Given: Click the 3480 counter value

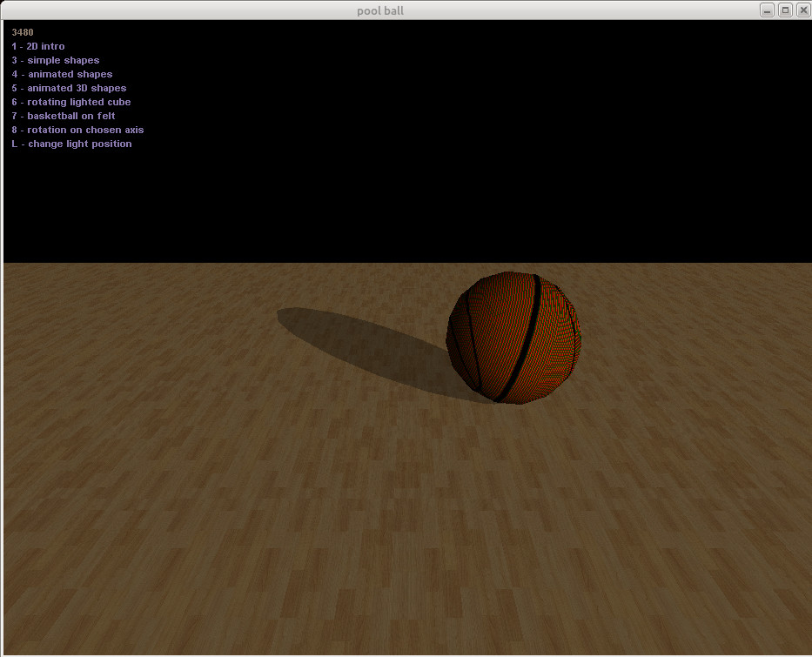Looking at the screenshot, I should (23, 32).
